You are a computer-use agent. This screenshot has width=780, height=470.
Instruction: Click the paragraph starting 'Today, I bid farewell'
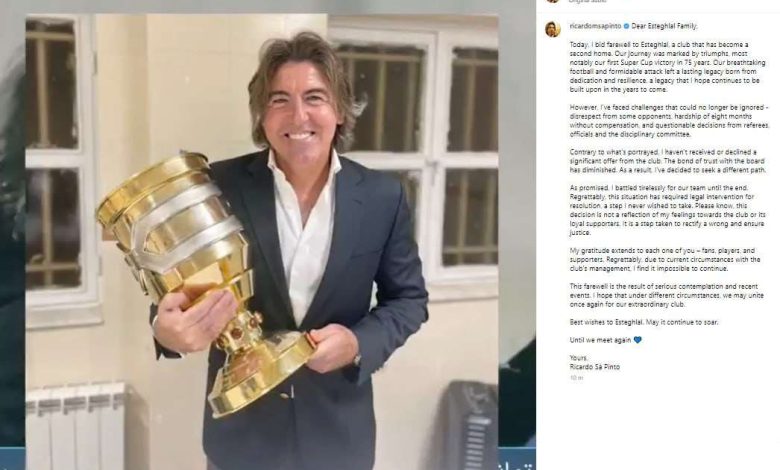[x=665, y=67]
